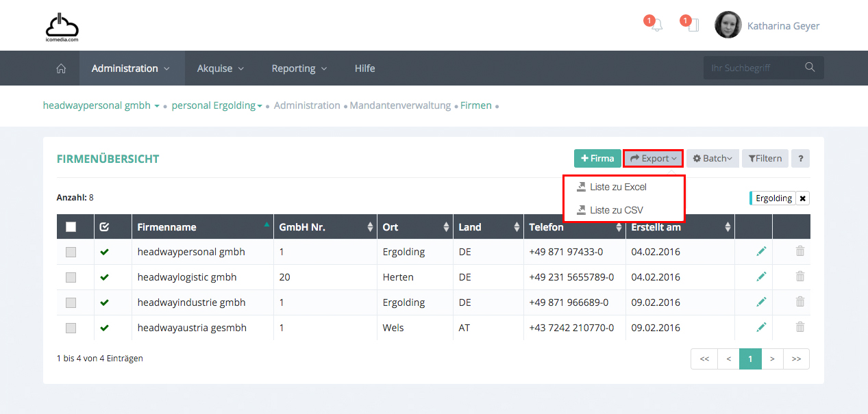Viewport: 868px width, 414px height.
Task: Toggle the select-all checkbox in header
Action: point(71,227)
